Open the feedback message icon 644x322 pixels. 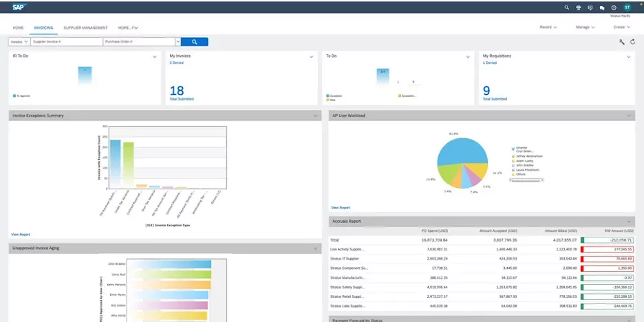click(590, 8)
